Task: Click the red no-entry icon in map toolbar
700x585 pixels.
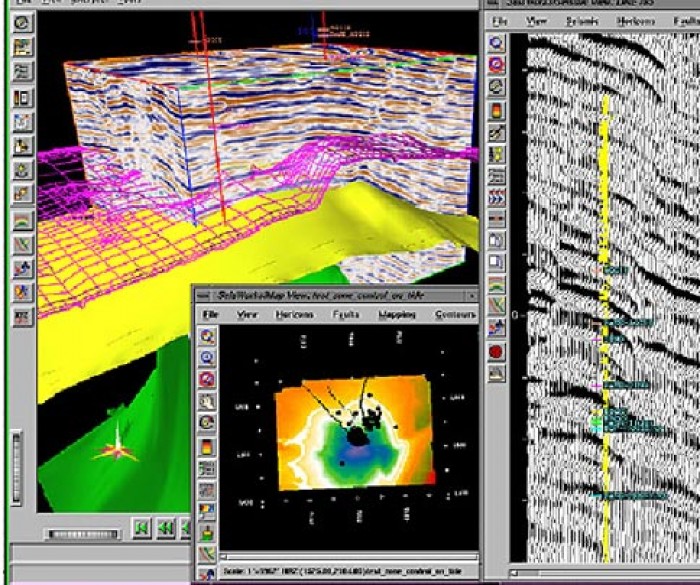Action: (207, 379)
